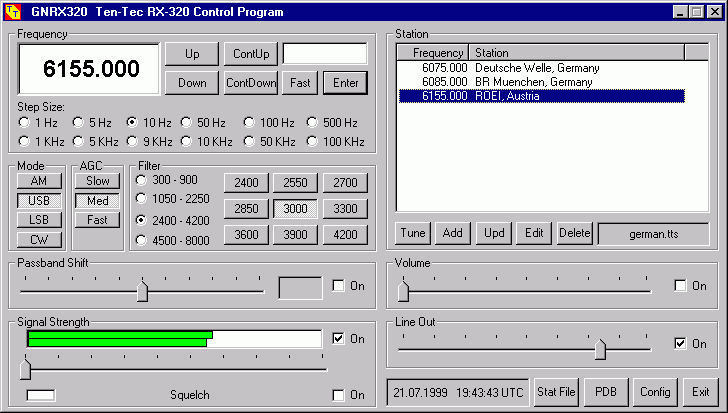
Task: Select the 3000 filter button
Action: (295, 209)
